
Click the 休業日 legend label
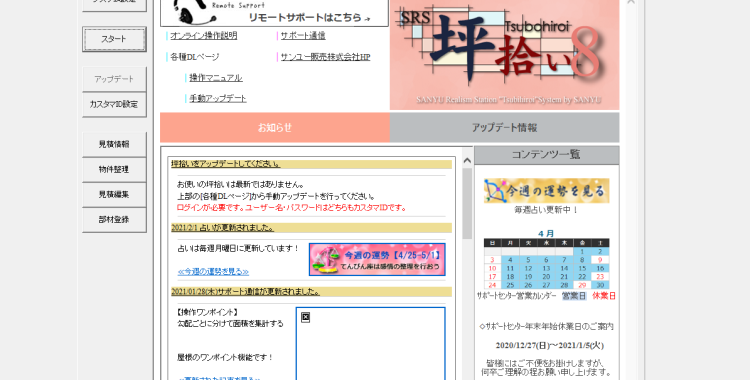click(x=604, y=296)
